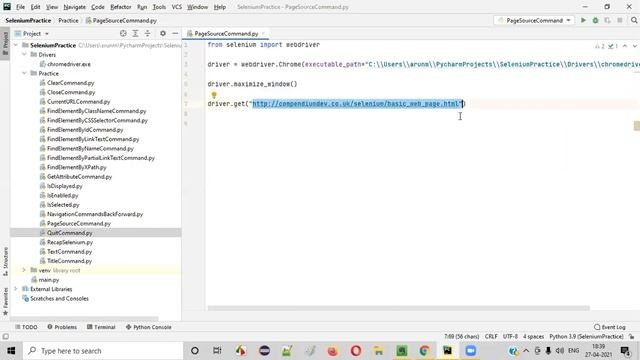Open the File menu
Screen dimensions: 640x360
(20, 7)
